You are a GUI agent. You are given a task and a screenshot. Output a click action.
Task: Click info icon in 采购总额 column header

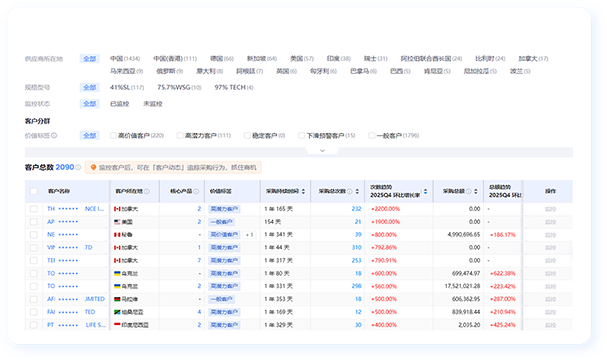click(469, 191)
